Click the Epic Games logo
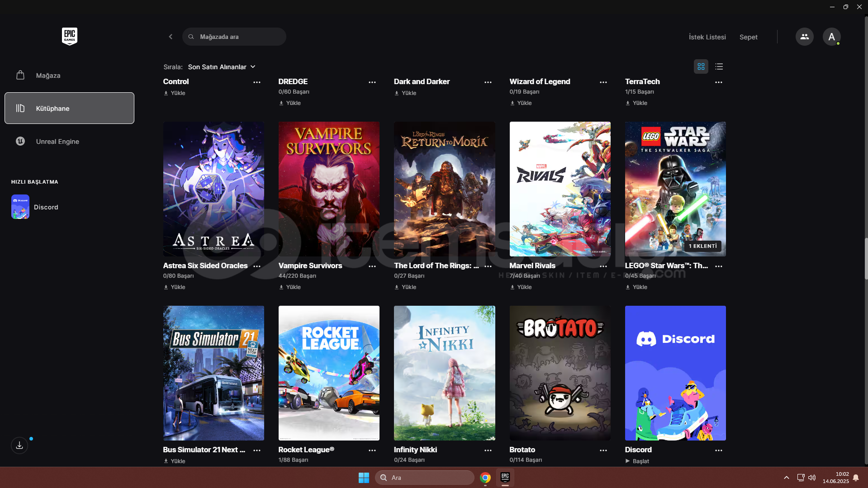This screenshot has height=488, width=868. click(x=69, y=36)
